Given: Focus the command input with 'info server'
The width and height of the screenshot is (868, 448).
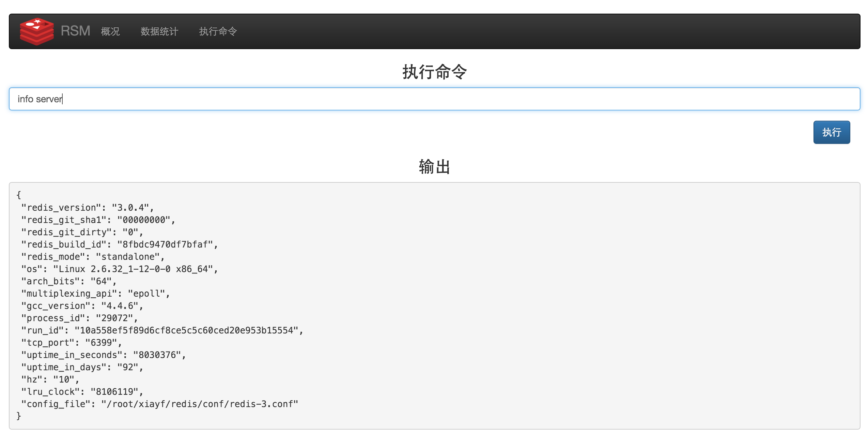Looking at the screenshot, I should coord(434,99).
